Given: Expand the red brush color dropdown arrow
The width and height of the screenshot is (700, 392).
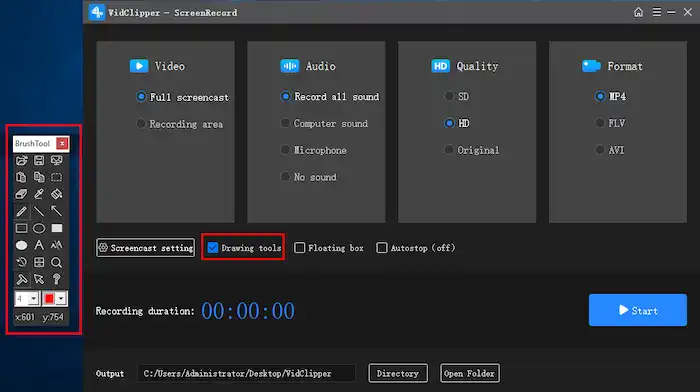Looking at the screenshot, I should point(62,298).
